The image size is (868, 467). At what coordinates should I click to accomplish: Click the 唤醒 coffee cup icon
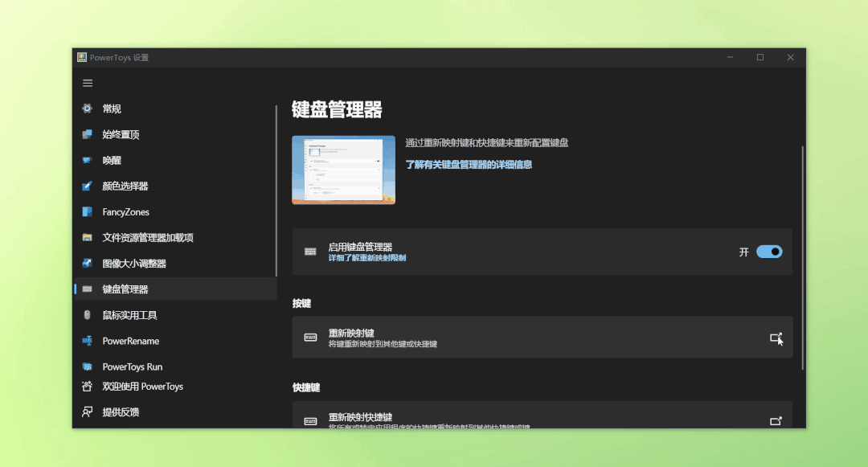point(87,160)
